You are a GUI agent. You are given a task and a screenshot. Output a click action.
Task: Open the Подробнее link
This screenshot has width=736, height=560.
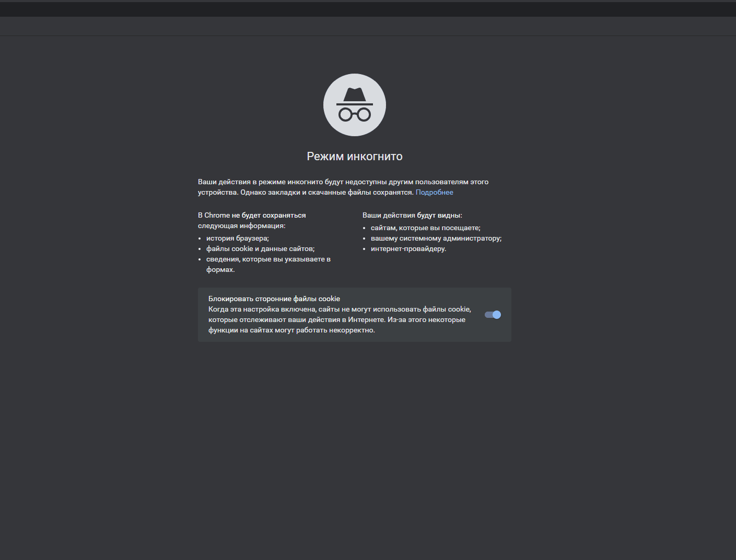(x=434, y=193)
